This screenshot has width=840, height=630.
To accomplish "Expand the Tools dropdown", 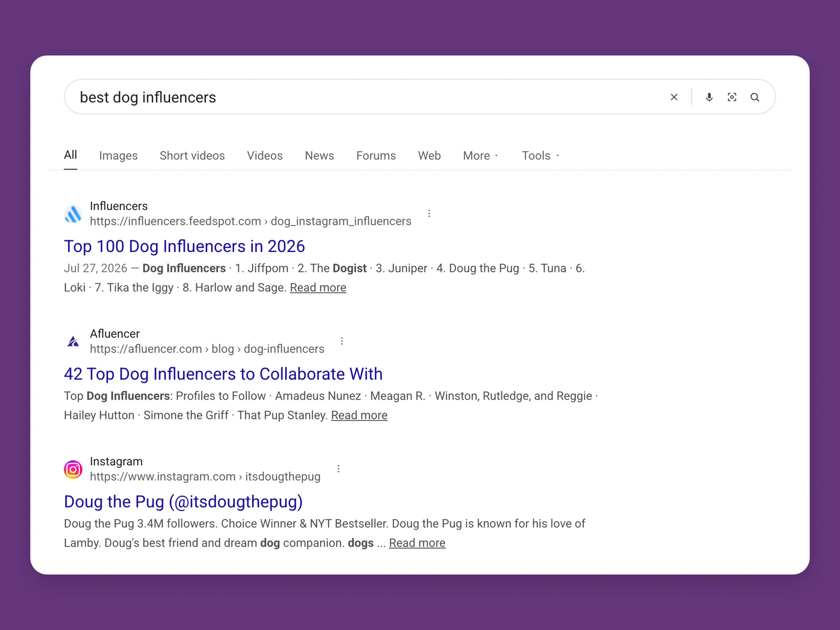I will point(541,155).
